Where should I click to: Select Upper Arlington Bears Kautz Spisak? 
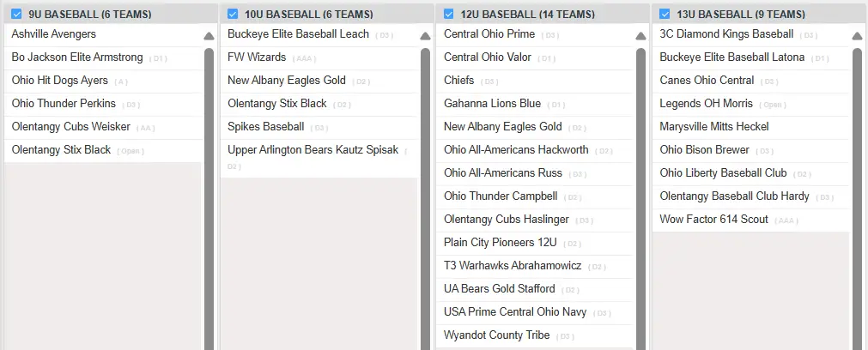coord(313,150)
